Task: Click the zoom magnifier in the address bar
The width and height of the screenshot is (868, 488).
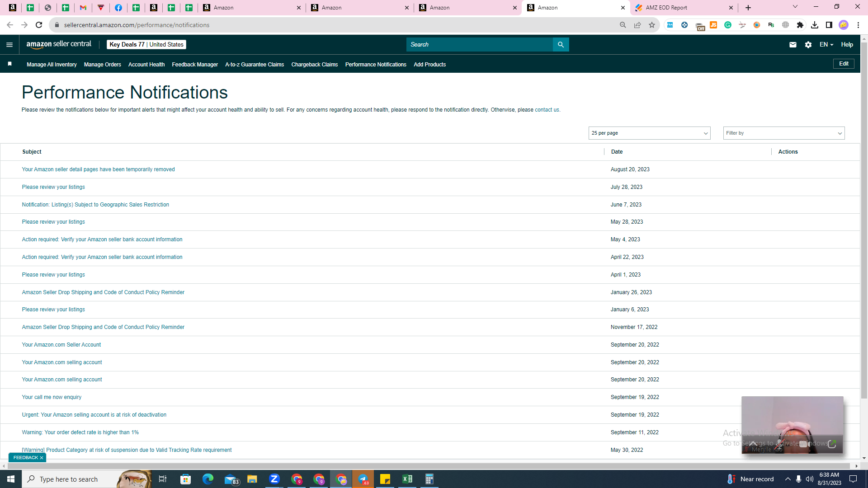Action: coord(623,25)
